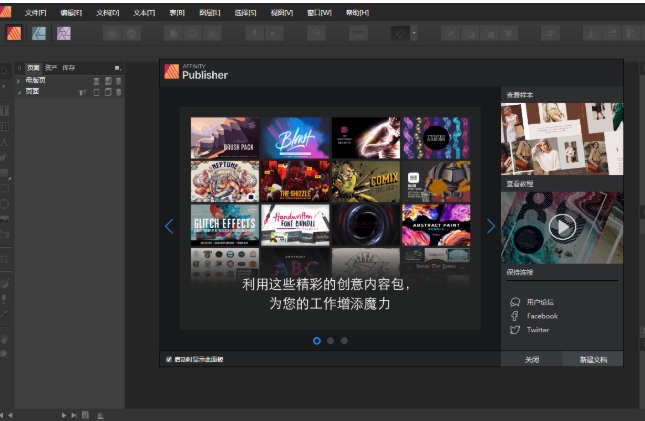Click delete icon in pages row
The width and height of the screenshot is (645, 421).
[118, 92]
